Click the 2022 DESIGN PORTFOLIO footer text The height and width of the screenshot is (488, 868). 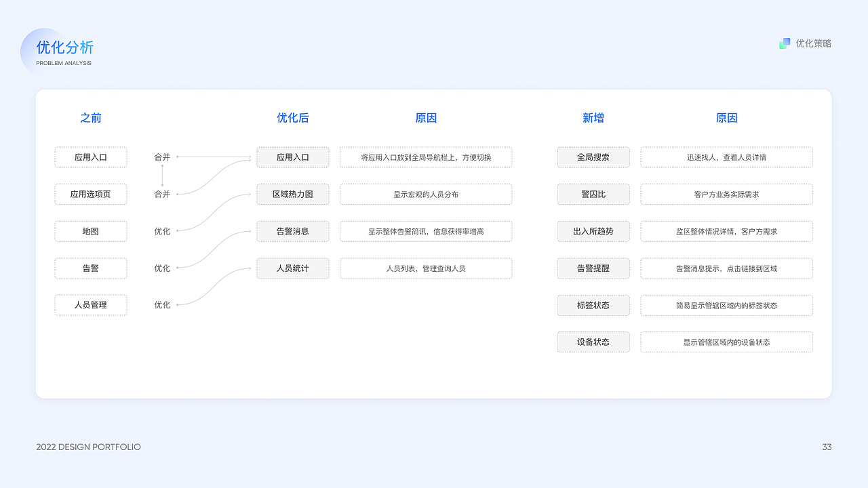coord(87,447)
